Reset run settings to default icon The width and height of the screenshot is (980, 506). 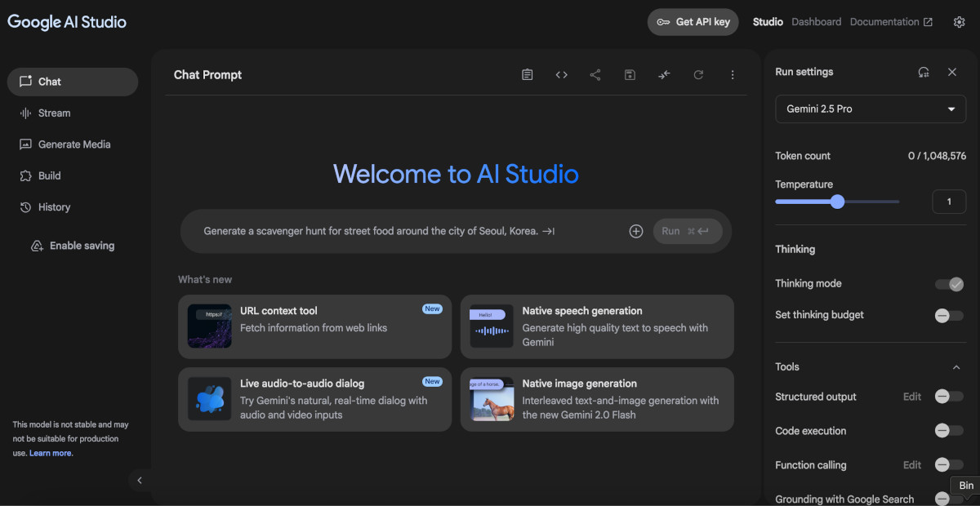pos(924,72)
